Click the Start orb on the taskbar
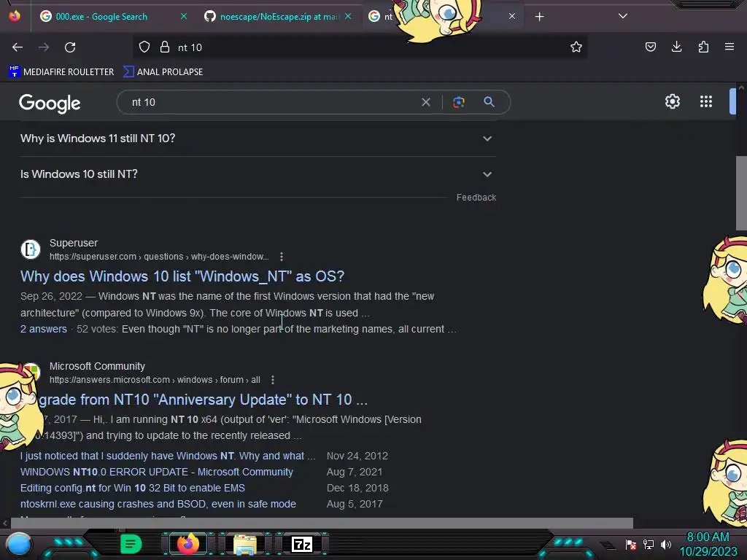This screenshot has height=560, width=747. pyautogui.click(x=19, y=545)
